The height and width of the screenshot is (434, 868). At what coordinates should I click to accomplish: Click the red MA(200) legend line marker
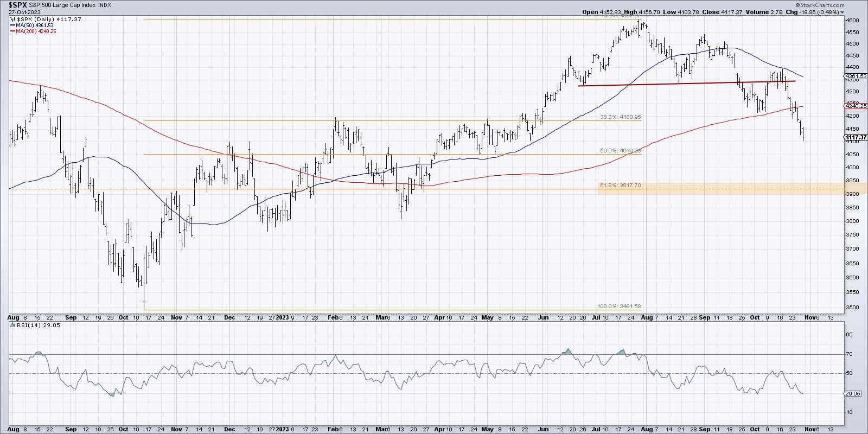click(12, 31)
